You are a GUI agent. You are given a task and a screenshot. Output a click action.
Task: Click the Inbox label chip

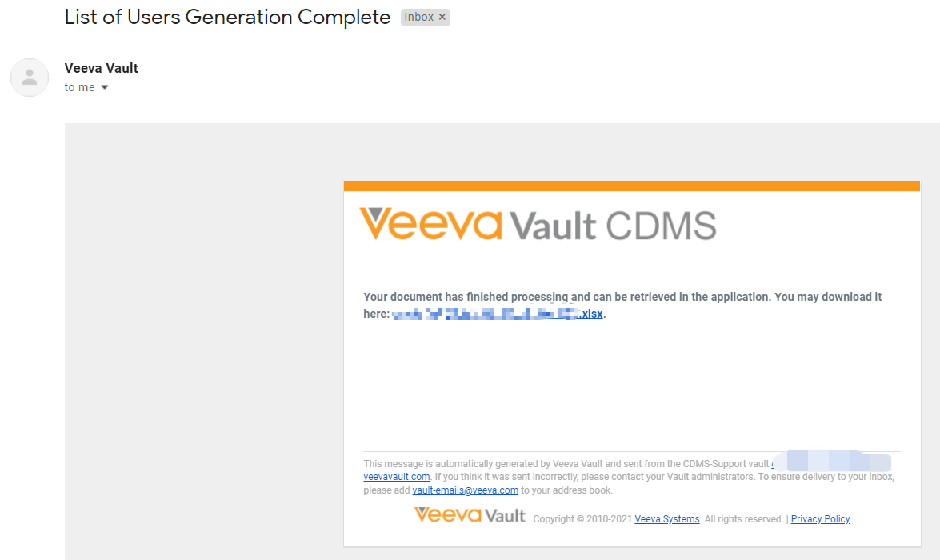[418, 17]
